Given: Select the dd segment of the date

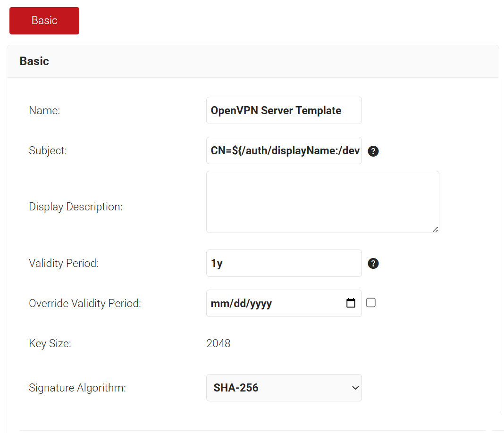Looking at the screenshot, I should click(239, 303).
